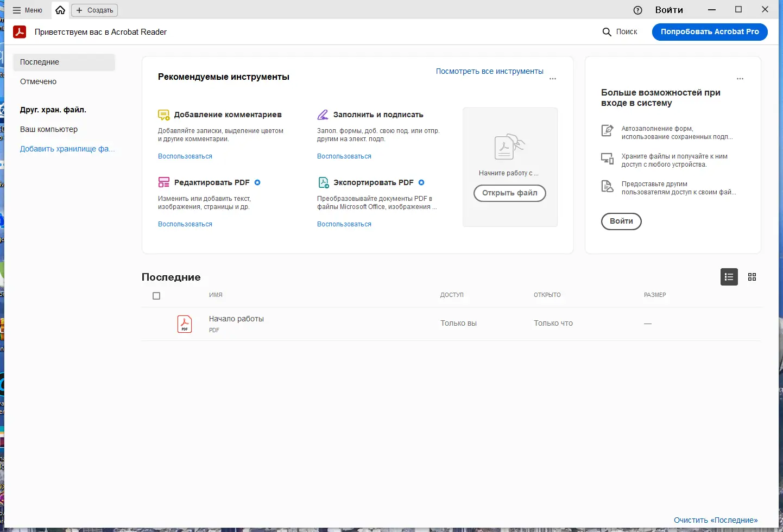Open the Начало работы file name
The width and height of the screenshot is (783, 532).
236,319
